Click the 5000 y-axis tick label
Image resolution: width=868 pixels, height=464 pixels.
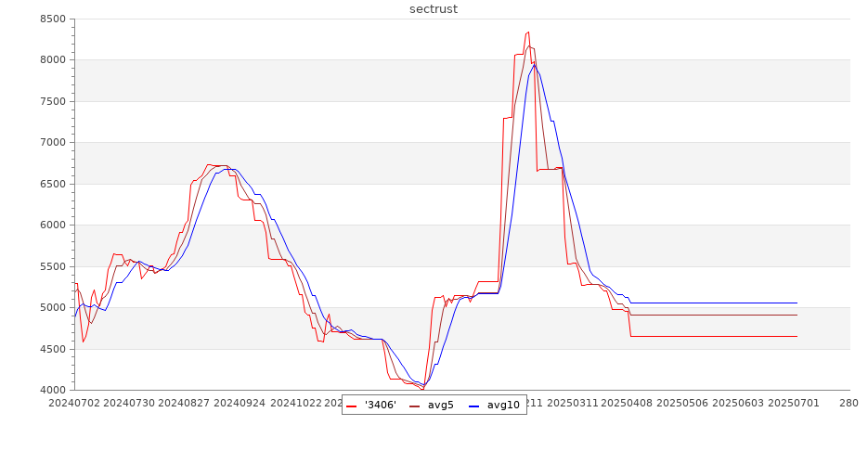click(x=53, y=307)
